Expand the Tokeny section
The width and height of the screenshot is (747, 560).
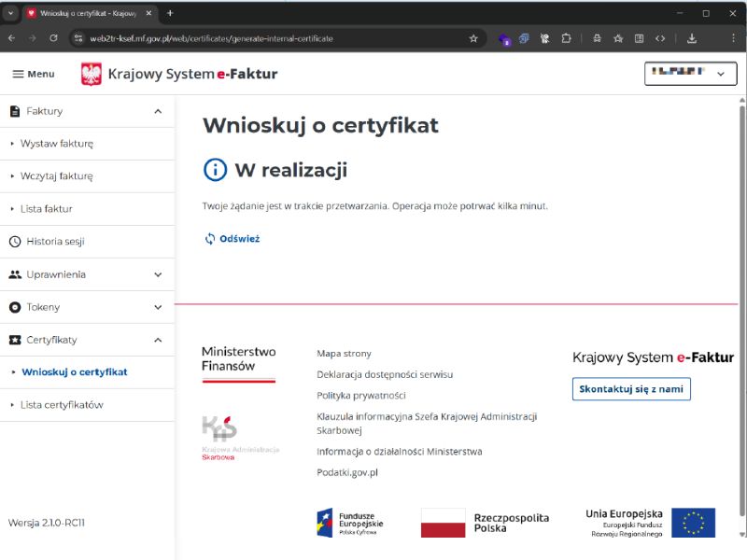point(158,307)
